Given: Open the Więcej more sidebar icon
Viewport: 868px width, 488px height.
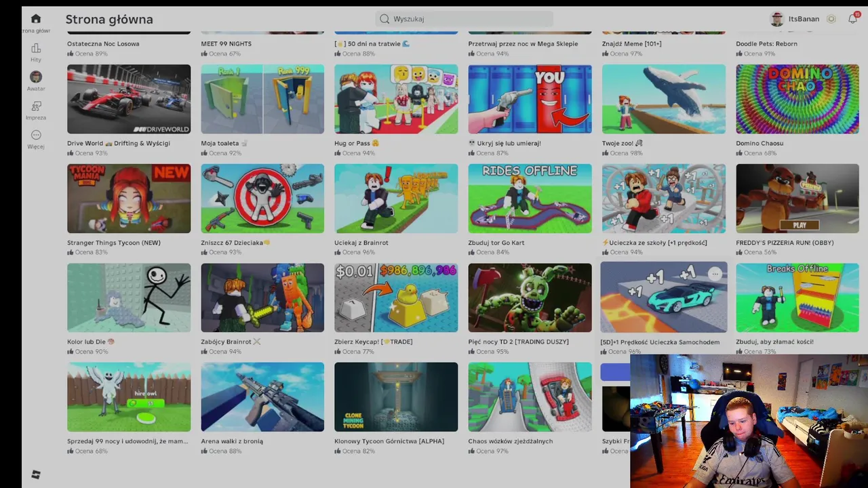Looking at the screenshot, I should pos(36,135).
